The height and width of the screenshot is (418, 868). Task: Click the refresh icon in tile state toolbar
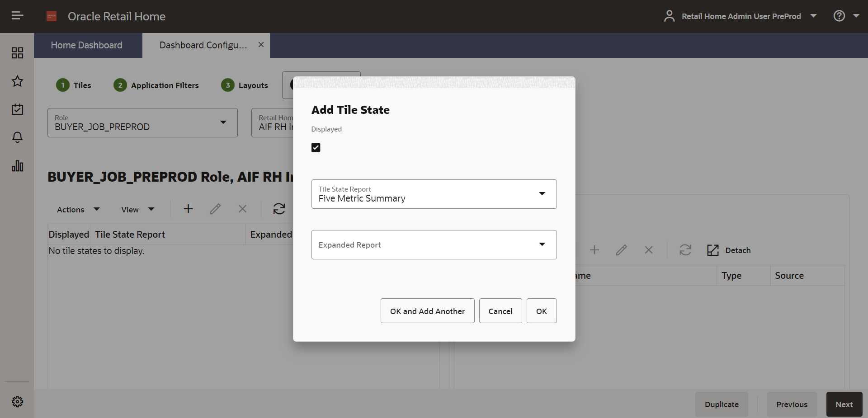point(279,209)
